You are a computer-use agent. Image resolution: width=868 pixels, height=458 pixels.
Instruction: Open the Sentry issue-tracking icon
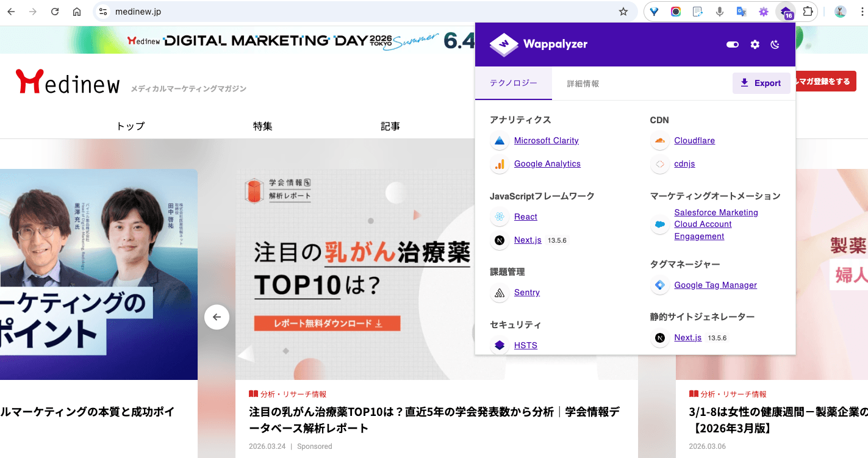tap(499, 293)
